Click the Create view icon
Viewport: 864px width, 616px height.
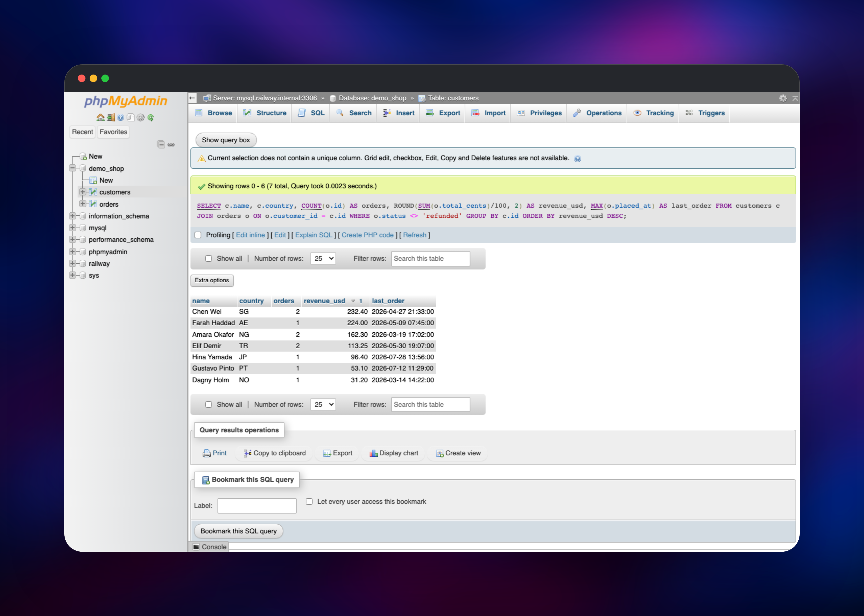click(440, 453)
